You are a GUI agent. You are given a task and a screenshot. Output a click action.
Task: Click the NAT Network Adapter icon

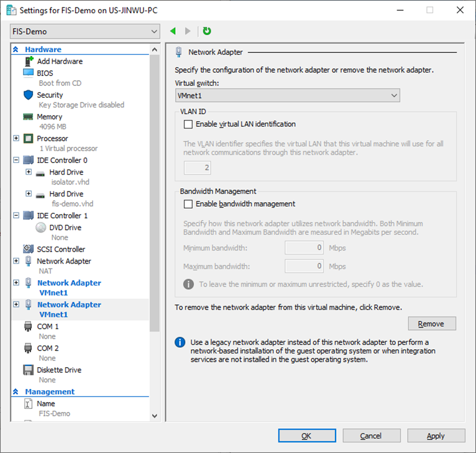pos(28,261)
